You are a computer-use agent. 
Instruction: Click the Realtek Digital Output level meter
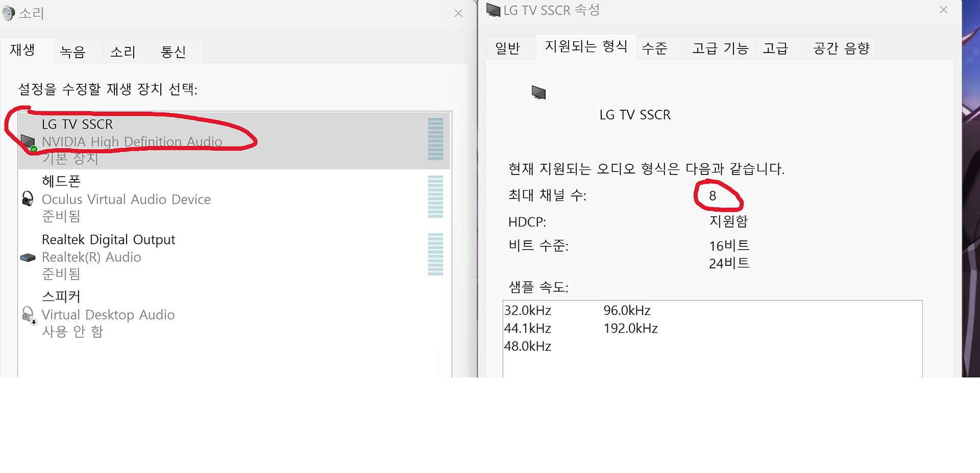tap(435, 255)
